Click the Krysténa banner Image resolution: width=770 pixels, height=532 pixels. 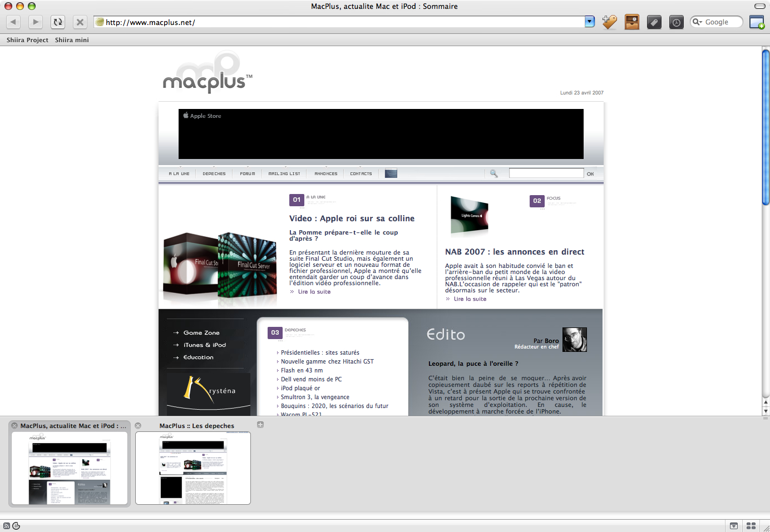pos(209,393)
